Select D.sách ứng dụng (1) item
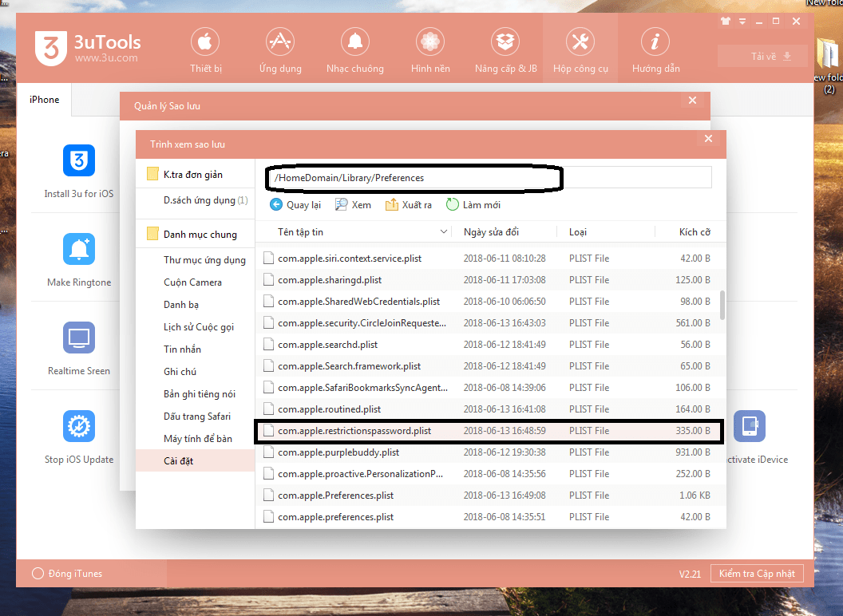This screenshot has width=843, height=616. click(x=205, y=200)
